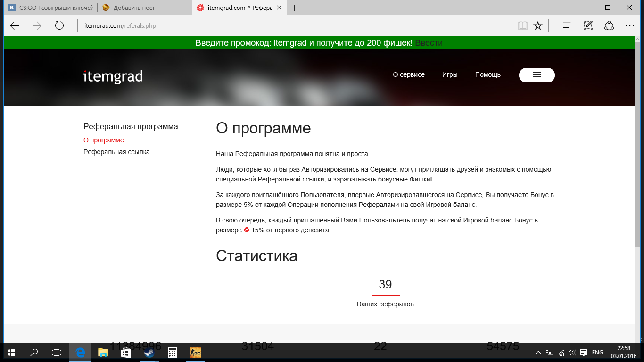Open taskbar search magnifier
The height and width of the screenshot is (362, 644).
click(34, 352)
